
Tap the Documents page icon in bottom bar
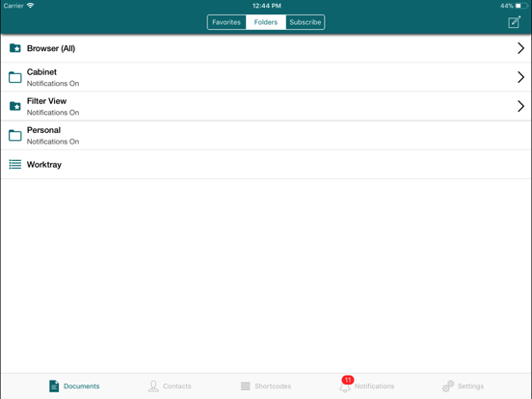[54, 386]
